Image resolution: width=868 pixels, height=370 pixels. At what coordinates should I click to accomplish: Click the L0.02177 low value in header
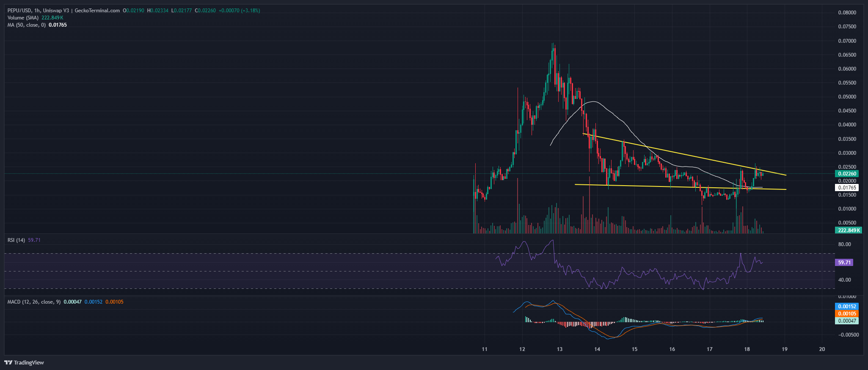182,11
